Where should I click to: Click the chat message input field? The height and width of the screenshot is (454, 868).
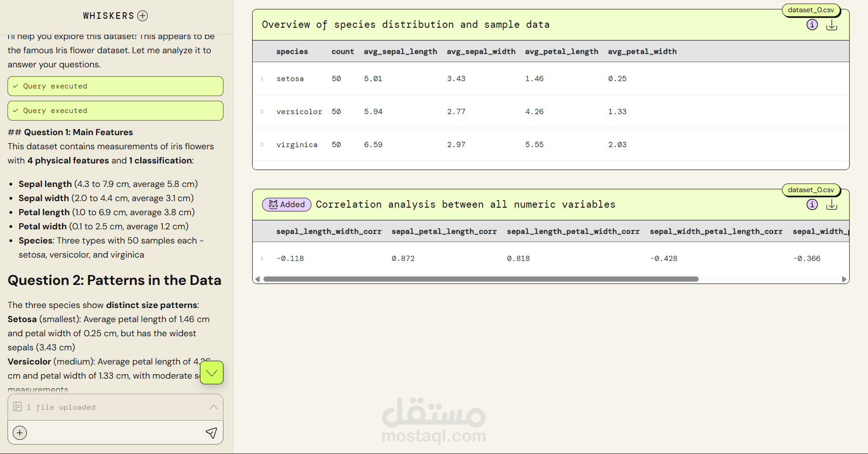[115, 433]
